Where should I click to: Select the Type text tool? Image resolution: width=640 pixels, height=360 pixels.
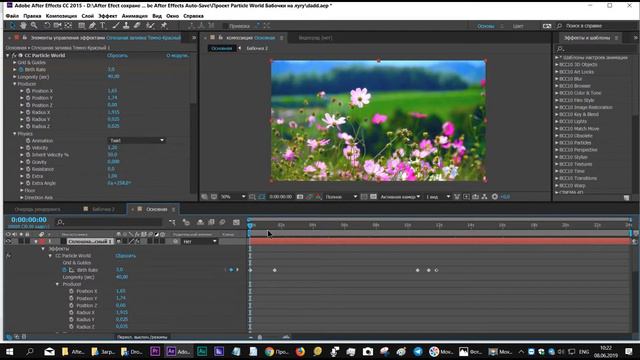(103, 25)
